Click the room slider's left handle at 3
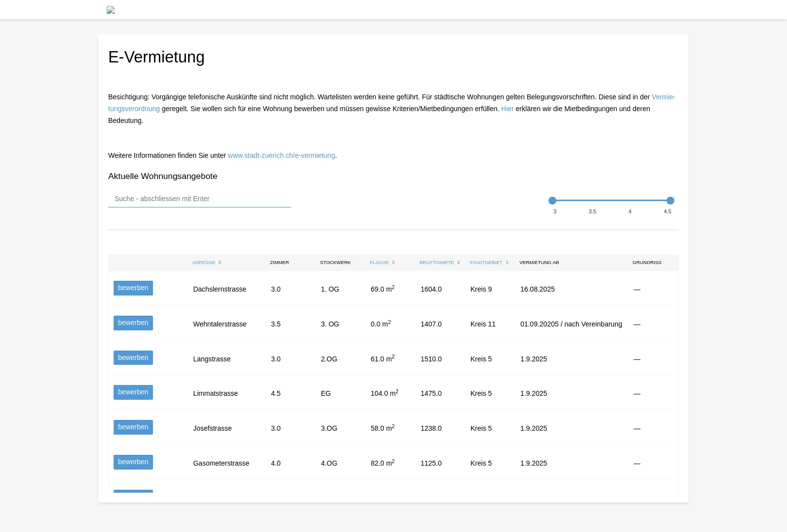This screenshot has height=532, width=787. pyautogui.click(x=552, y=201)
